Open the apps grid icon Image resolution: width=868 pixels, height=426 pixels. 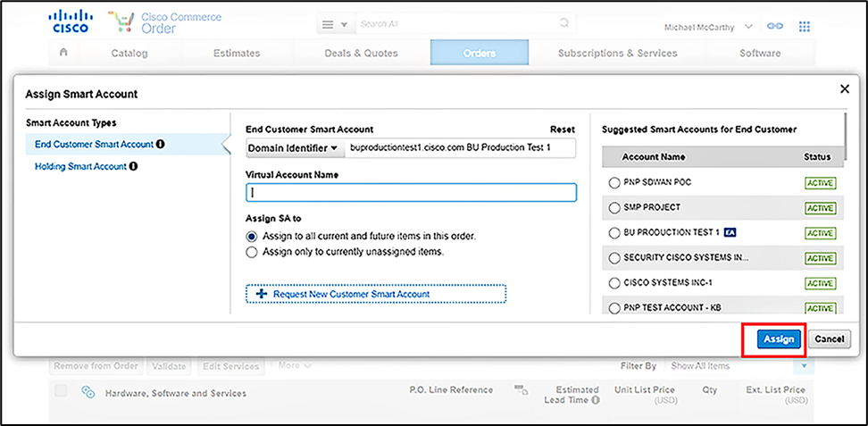point(805,26)
